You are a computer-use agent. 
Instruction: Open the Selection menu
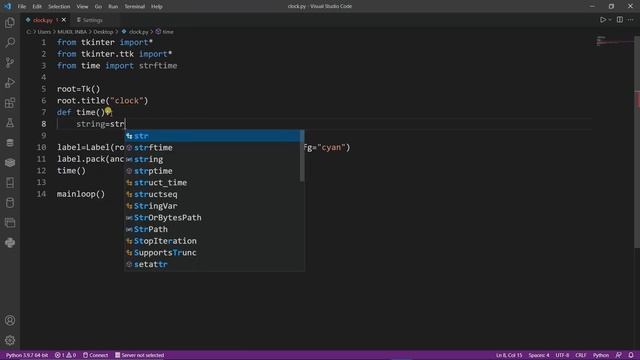pyautogui.click(x=59, y=6)
